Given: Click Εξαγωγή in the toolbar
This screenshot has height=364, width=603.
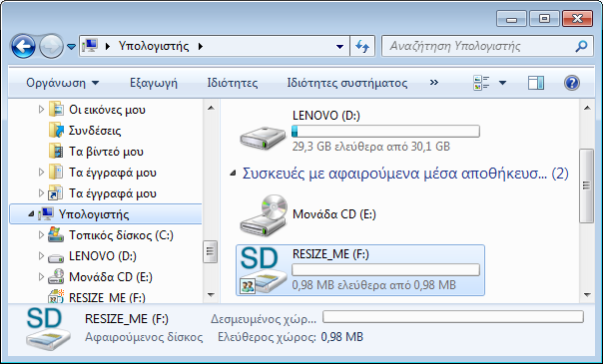Looking at the screenshot, I should pos(154,83).
